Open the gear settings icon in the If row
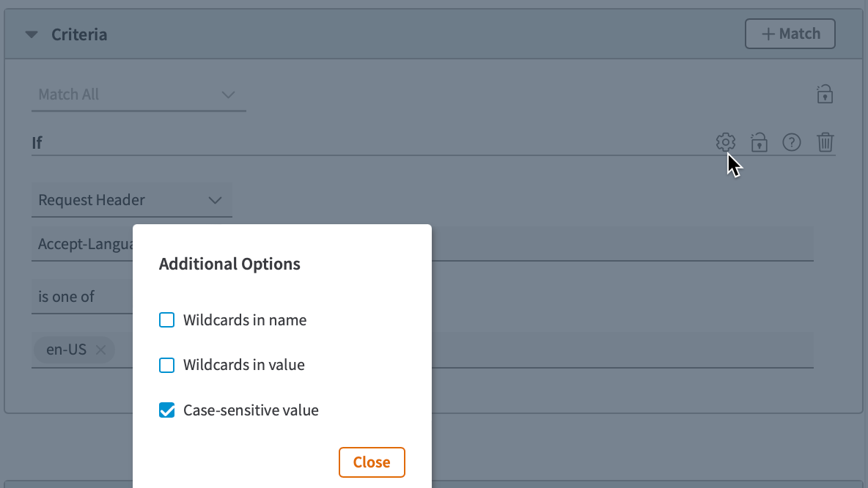Image resolution: width=868 pixels, height=488 pixels. pyautogui.click(x=725, y=141)
